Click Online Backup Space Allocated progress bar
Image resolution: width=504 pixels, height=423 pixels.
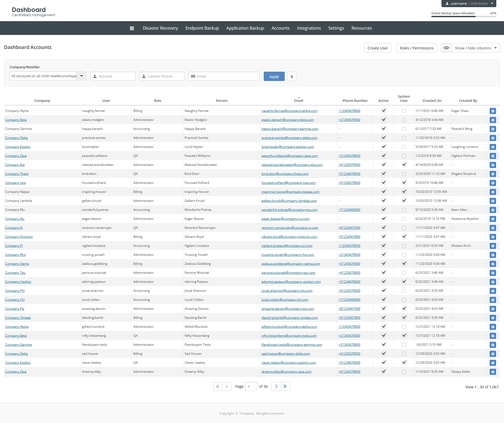(x=464, y=17)
